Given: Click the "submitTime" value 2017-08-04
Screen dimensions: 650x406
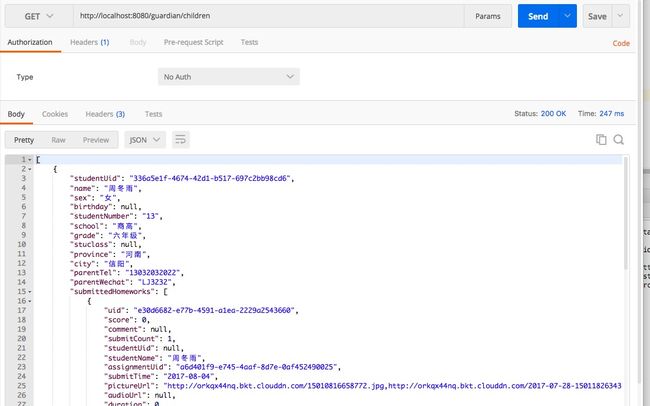Looking at the screenshot, I should tap(189, 377).
